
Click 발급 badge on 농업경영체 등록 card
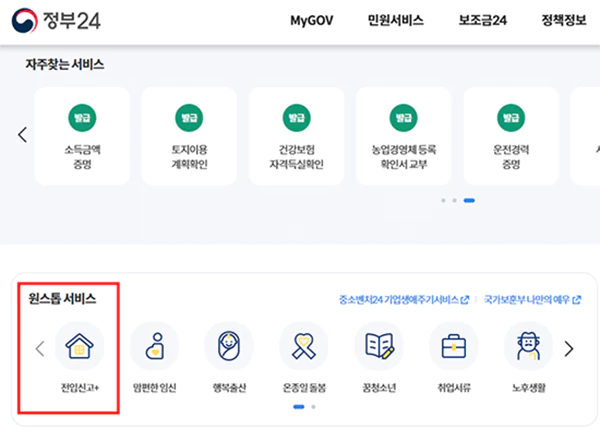point(404,117)
